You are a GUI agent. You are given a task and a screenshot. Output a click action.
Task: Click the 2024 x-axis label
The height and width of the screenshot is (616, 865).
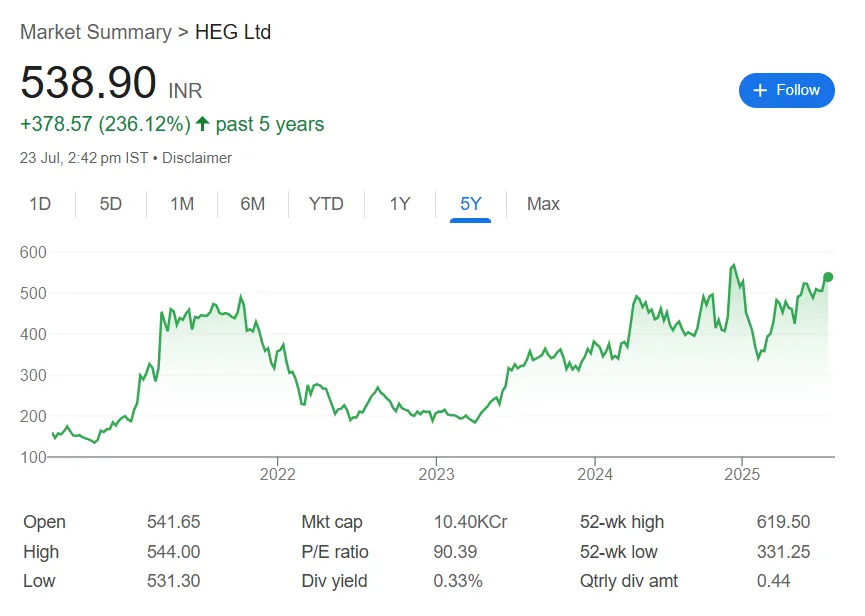pos(595,474)
